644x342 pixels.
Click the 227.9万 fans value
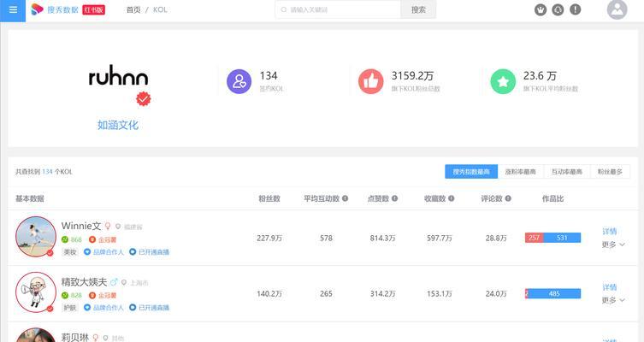(269, 238)
